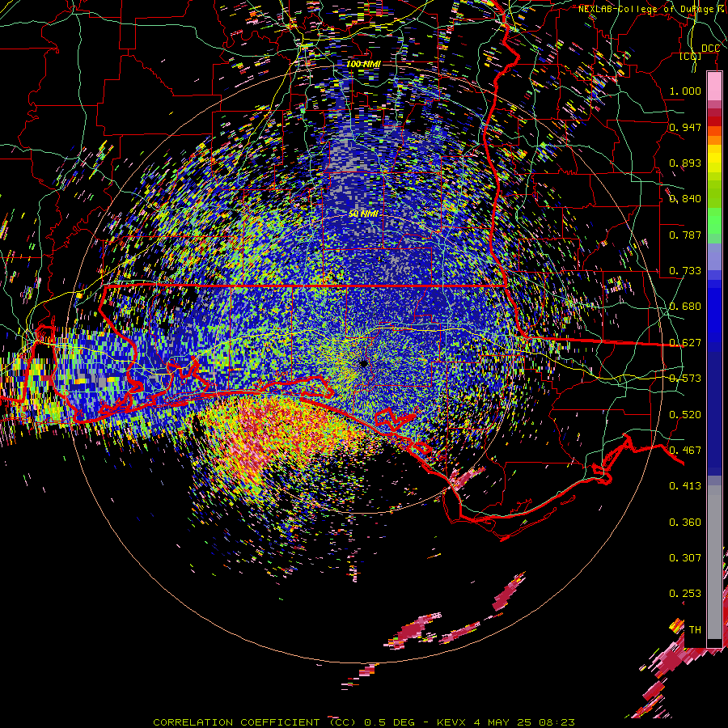Click the Correlation Coefficient caption at the bottom
This screenshot has width=728, height=728.
(x=364, y=722)
